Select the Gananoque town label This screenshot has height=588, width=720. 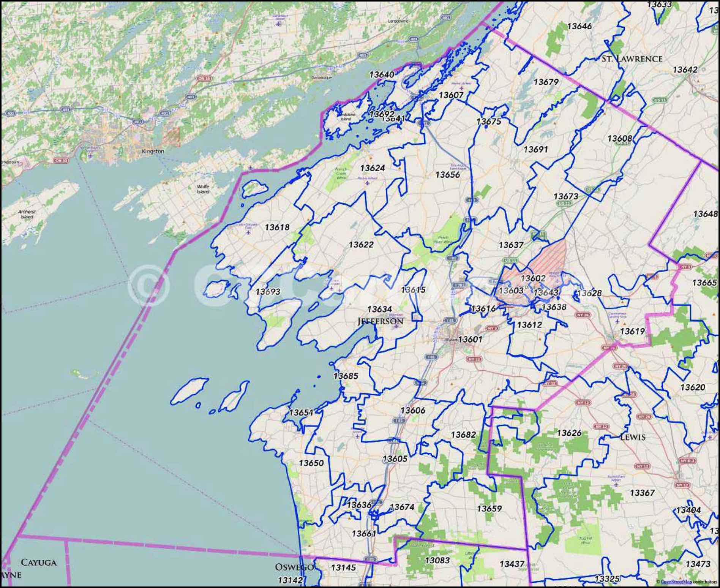point(321,77)
